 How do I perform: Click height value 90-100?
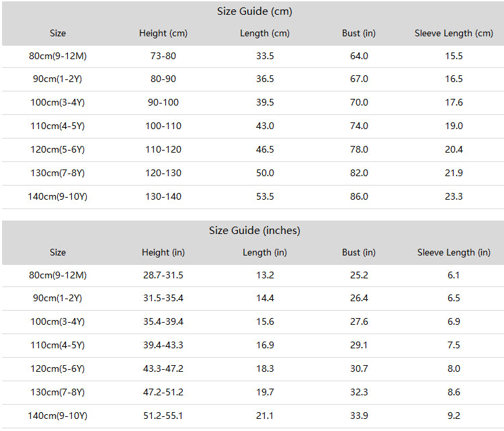pos(163,102)
